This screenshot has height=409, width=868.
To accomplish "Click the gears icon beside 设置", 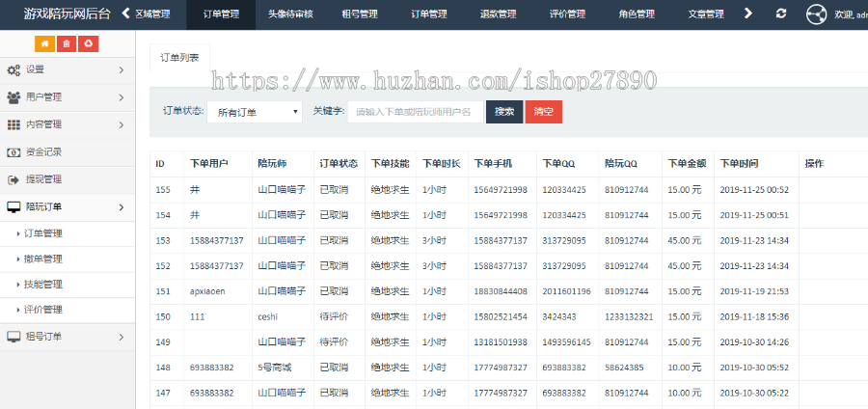I will [x=14, y=70].
